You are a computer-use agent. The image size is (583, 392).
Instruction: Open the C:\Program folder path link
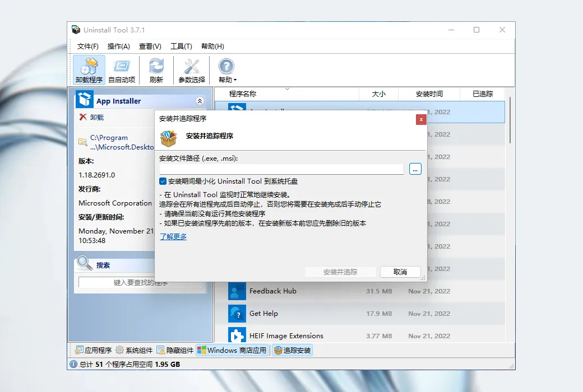(122, 142)
